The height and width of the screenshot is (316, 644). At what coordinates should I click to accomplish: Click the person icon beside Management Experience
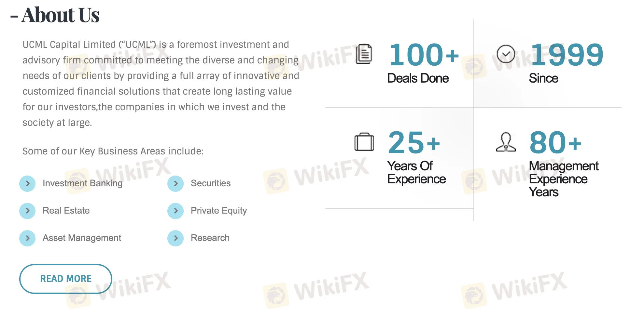(x=506, y=142)
